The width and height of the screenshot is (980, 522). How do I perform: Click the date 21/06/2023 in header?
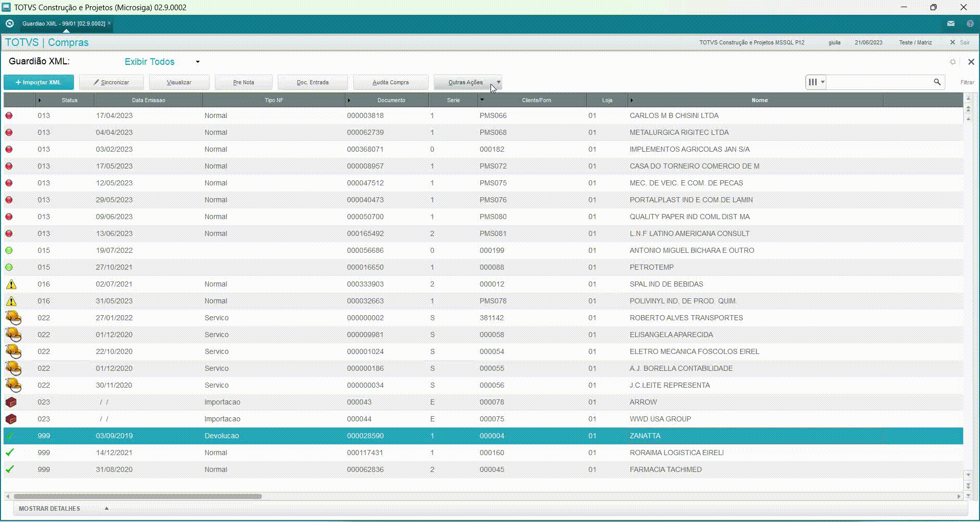point(868,42)
